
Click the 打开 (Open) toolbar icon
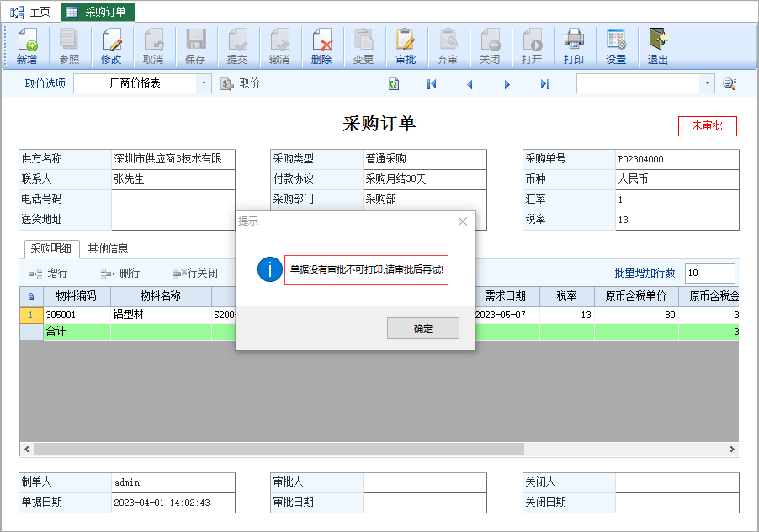pos(532,46)
